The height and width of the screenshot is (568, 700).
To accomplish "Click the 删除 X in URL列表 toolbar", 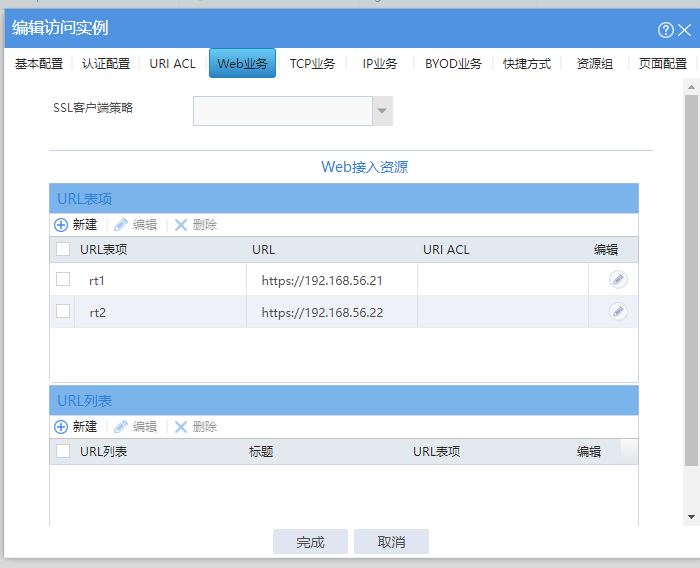I will pos(181,427).
